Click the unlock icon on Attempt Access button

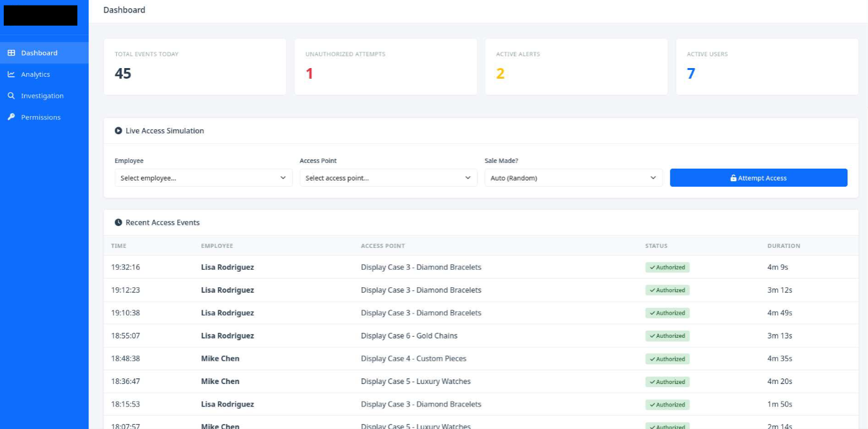coord(734,178)
